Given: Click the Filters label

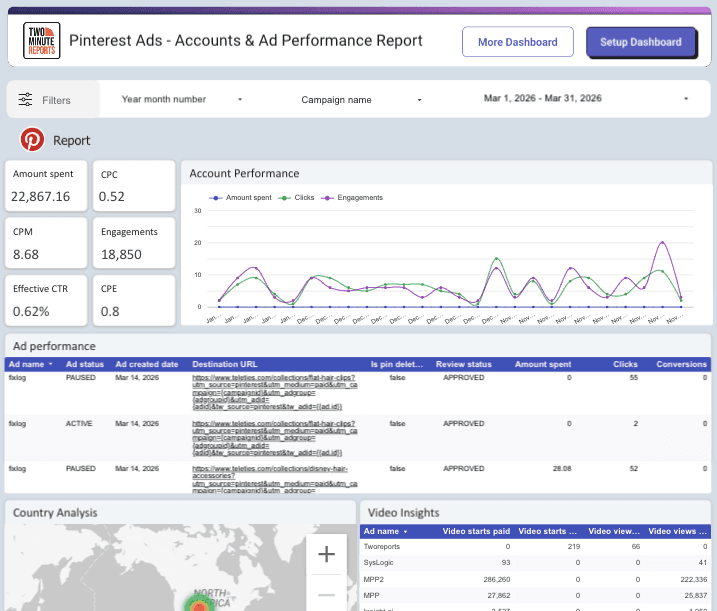Looking at the screenshot, I should [56, 100].
